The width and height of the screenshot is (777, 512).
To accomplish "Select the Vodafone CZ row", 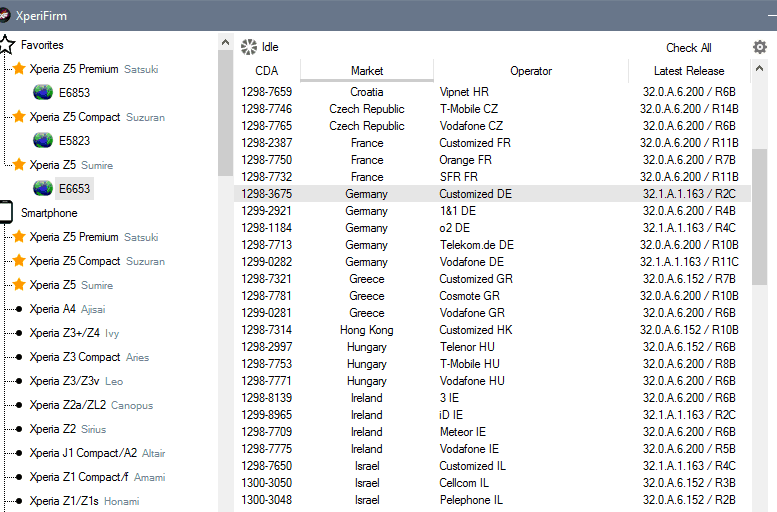I will click(492, 126).
